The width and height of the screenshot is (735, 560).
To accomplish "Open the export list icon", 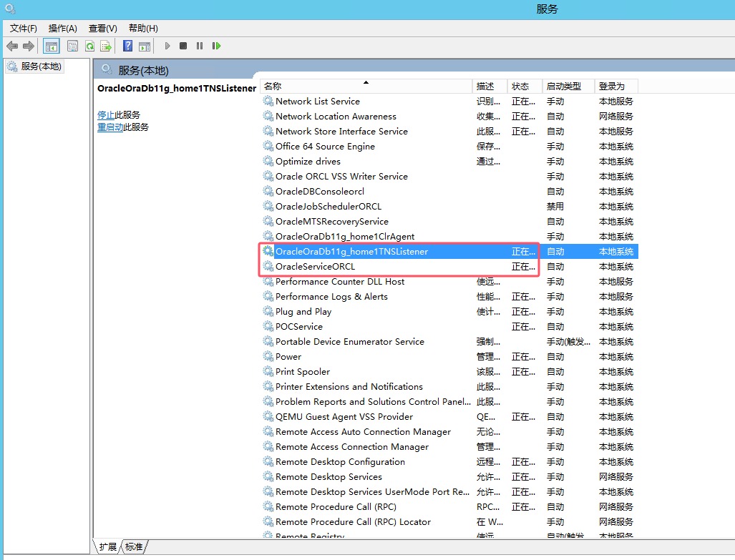I will pos(106,46).
